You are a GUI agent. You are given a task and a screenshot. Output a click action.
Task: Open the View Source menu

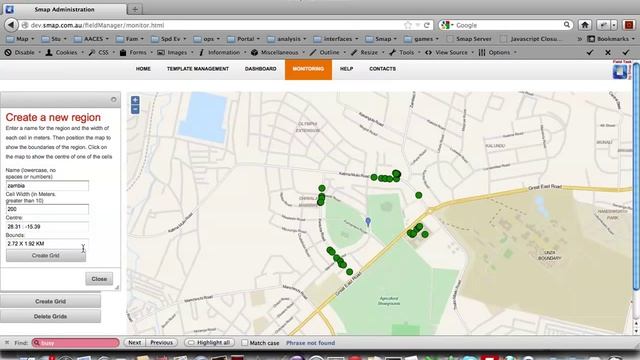(x=449, y=52)
